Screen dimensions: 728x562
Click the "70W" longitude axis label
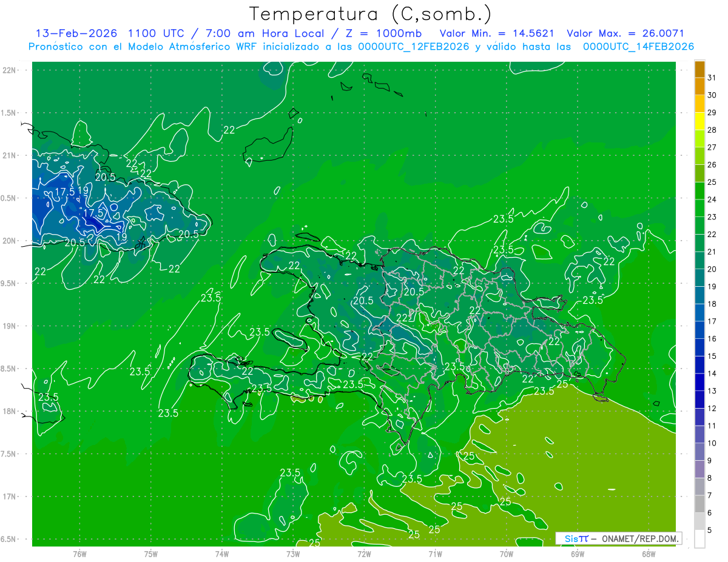(x=507, y=554)
